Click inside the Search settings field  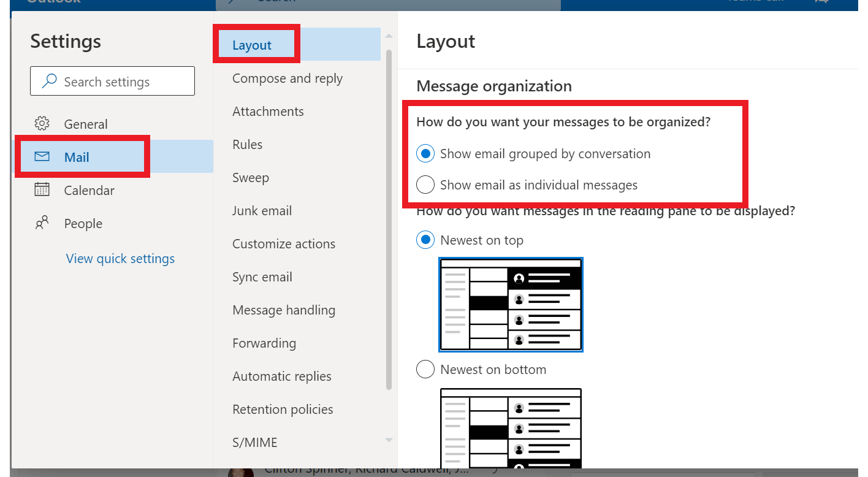112,80
